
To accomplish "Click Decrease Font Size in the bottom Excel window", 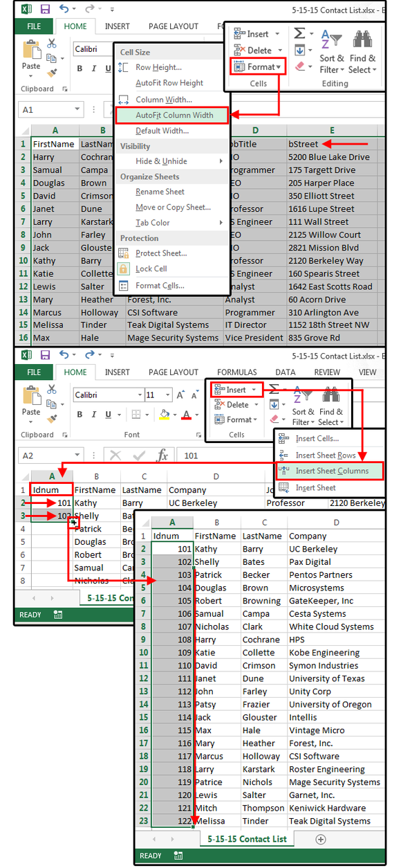I will click(x=196, y=395).
